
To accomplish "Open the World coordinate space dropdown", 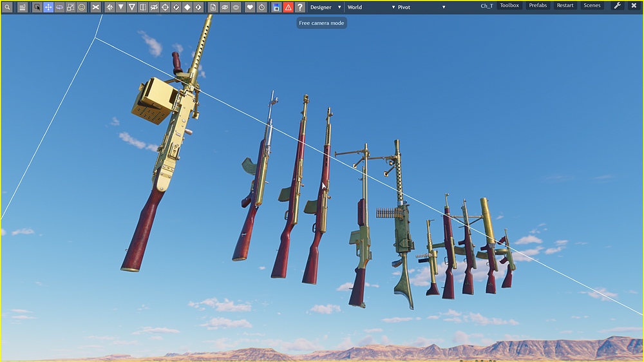I will (371, 7).
